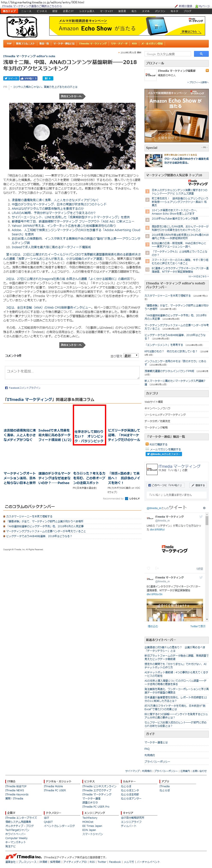The image size is (212, 868).
Task: Select メールマガジン登録 in the orange navigation
Action: click(x=152, y=43)
